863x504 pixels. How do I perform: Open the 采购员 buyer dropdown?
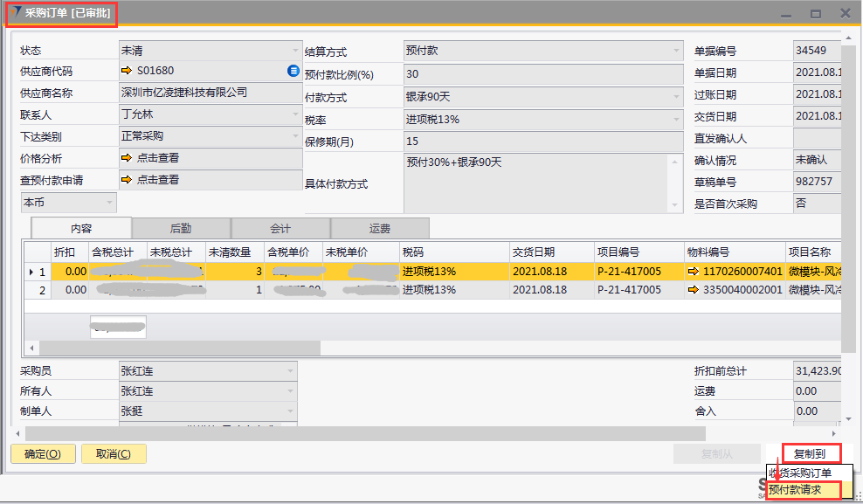point(290,371)
